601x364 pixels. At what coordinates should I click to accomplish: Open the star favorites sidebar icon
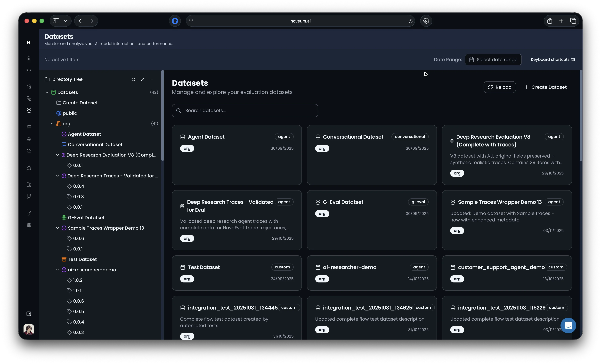point(29,168)
